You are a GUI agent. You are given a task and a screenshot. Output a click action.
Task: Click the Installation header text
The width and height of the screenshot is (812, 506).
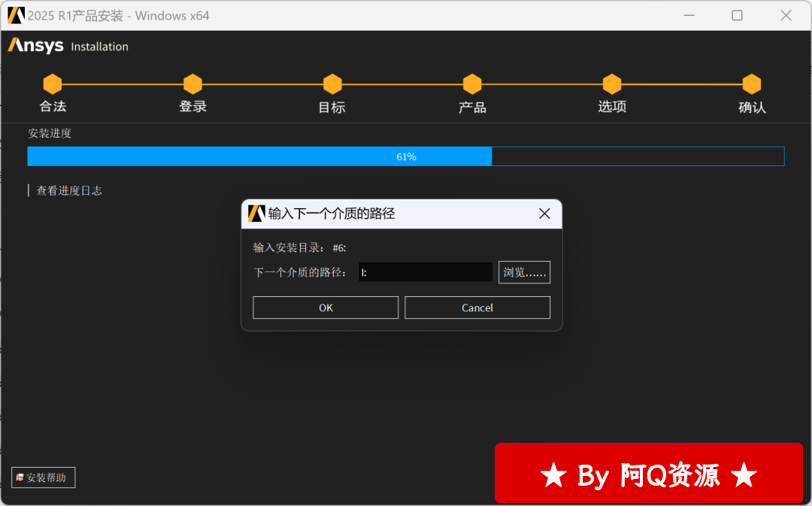(99, 47)
